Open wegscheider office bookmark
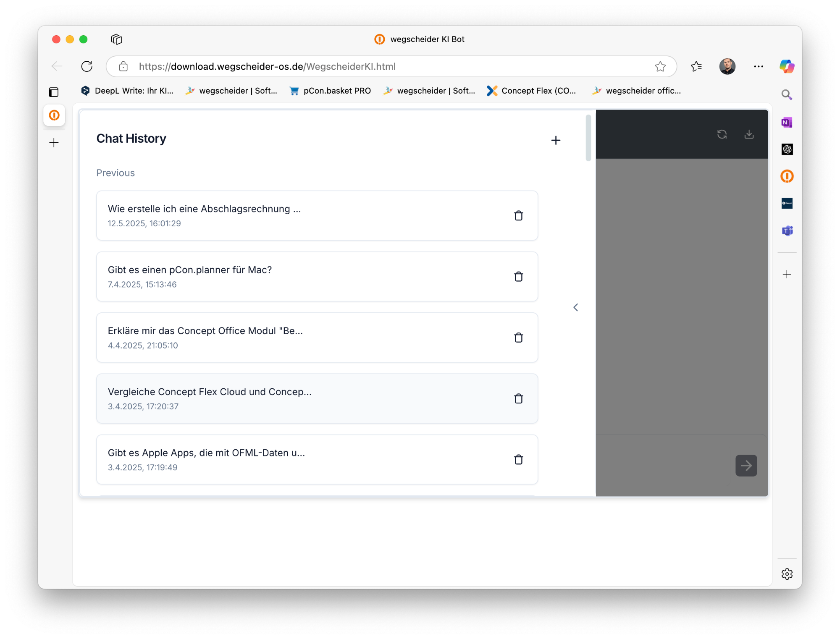This screenshot has width=840, height=639. 636,91
